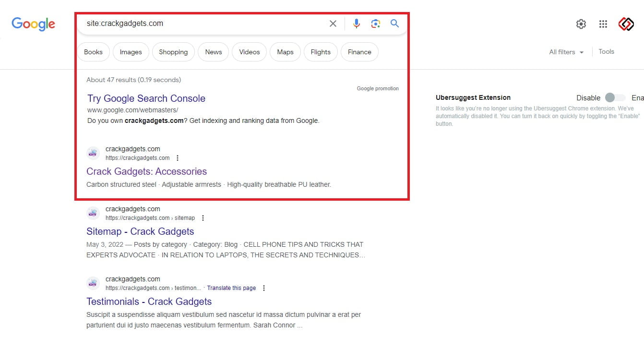Viewport: 644px width, 338px height.
Task: Click the sitemap breadcrumb URL
Action: [150, 218]
